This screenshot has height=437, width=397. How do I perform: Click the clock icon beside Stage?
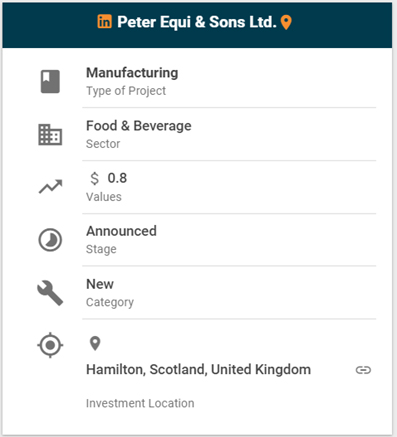[50, 240]
